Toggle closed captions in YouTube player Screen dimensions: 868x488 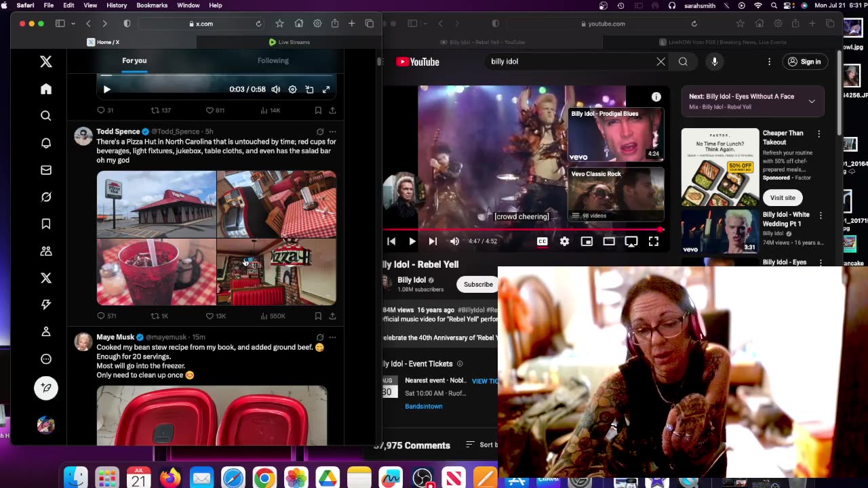coord(542,241)
